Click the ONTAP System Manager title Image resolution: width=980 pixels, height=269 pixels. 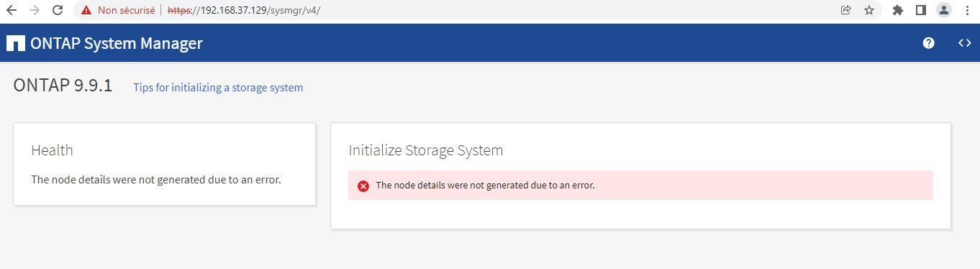(117, 43)
